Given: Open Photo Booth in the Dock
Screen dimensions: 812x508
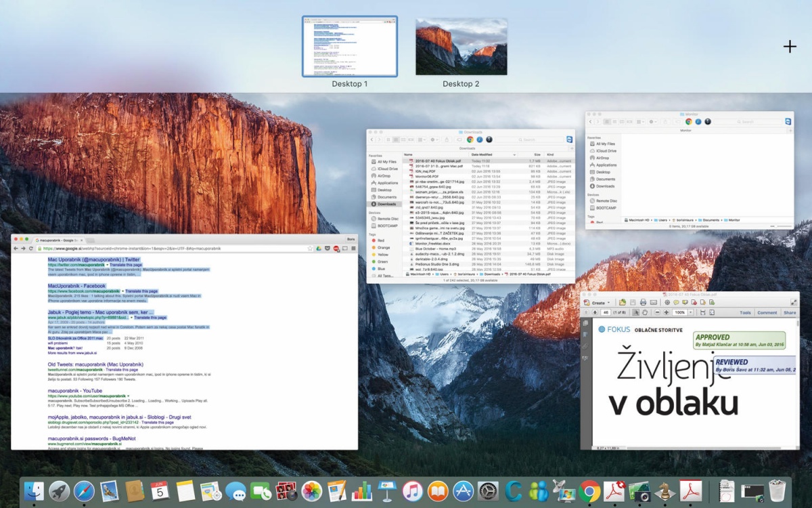Looking at the screenshot, I should [286, 491].
